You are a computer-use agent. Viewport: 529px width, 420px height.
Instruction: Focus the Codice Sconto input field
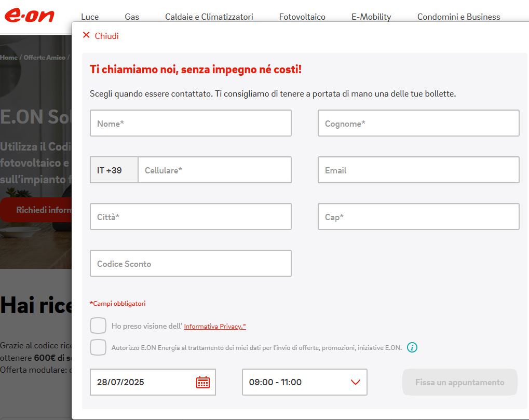191,263
